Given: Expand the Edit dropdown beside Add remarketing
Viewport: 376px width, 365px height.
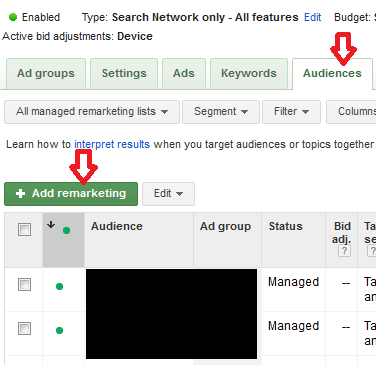Looking at the screenshot, I should pyautogui.click(x=168, y=194).
